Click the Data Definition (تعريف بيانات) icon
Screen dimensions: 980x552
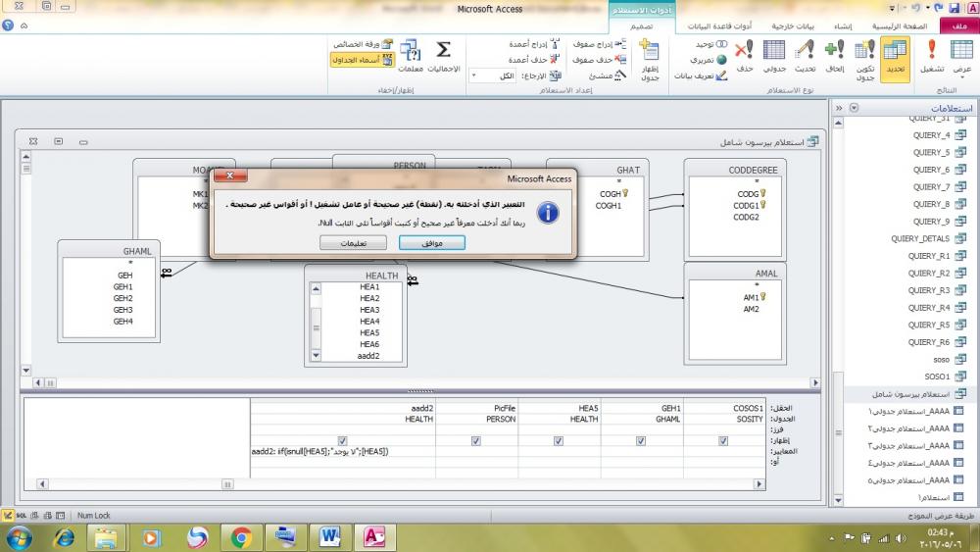tap(701, 75)
